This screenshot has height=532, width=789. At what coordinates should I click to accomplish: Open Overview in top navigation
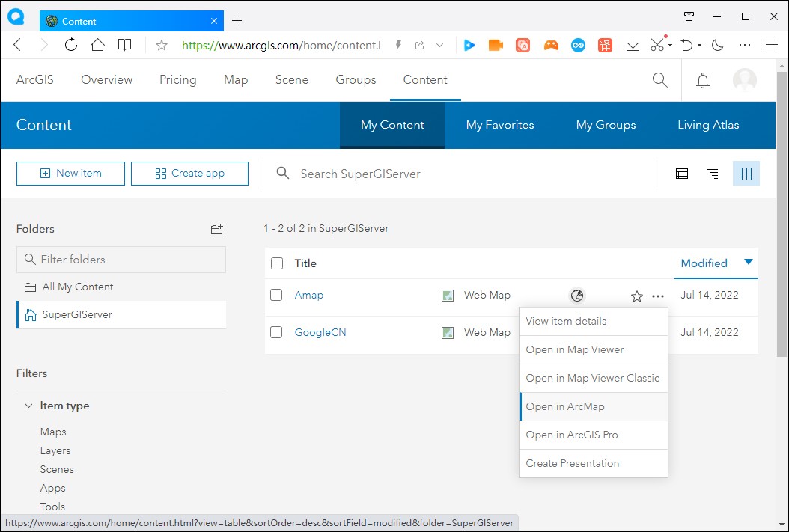107,80
